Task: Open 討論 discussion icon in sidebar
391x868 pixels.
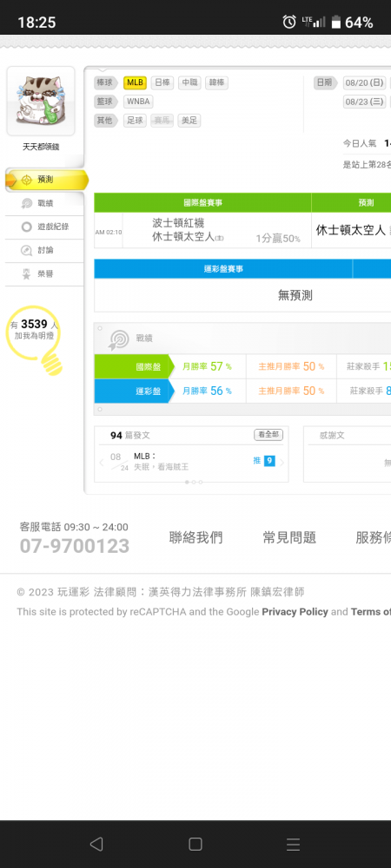Action: (x=27, y=250)
